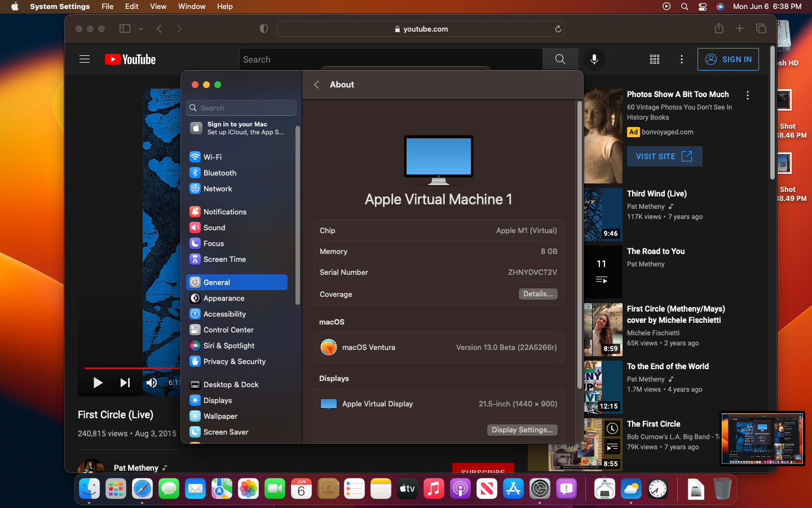Click the System Settings search field
Image resolution: width=812 pixels, height=508 pixels.
pyautogui.click(x=241, y=108)
